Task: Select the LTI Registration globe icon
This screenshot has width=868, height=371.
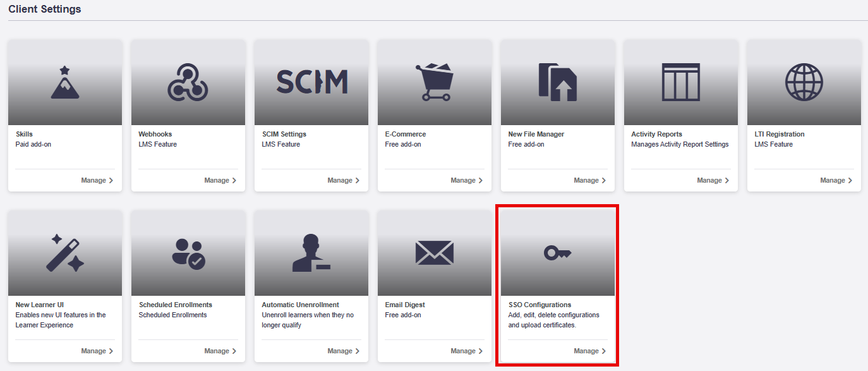Action: coord(804,82)
